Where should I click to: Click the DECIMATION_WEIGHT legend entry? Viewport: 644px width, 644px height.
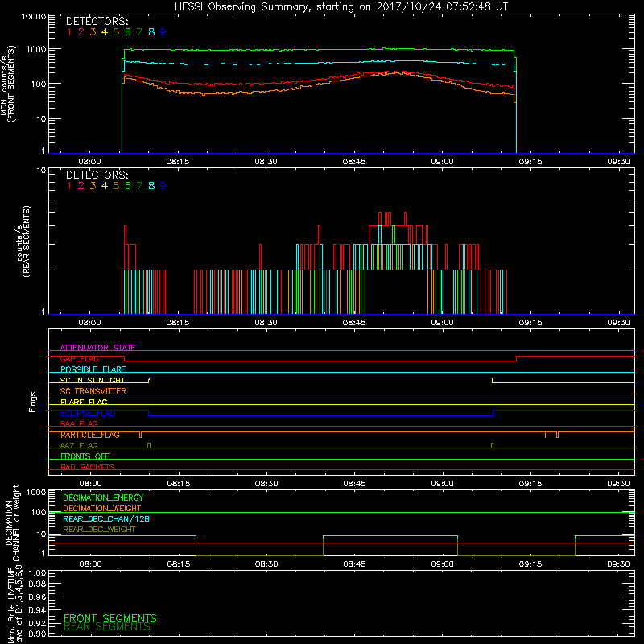pos(102,508)
